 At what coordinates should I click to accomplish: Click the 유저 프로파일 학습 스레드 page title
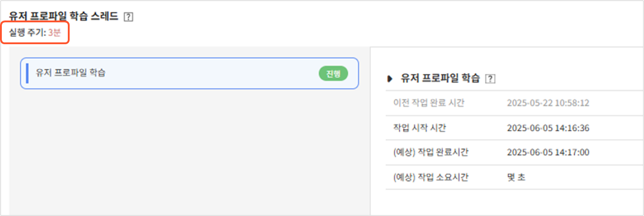pyautogui.click(x=64, y=17)
